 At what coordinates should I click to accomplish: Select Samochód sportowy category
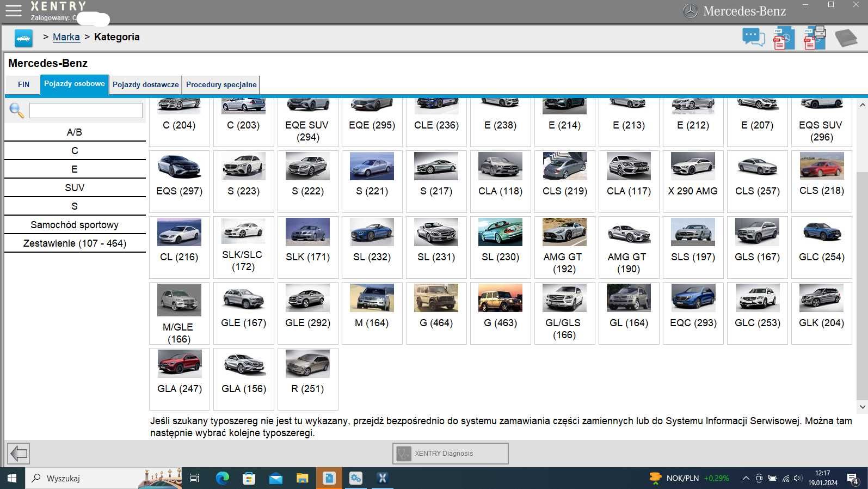click(75, 225)
